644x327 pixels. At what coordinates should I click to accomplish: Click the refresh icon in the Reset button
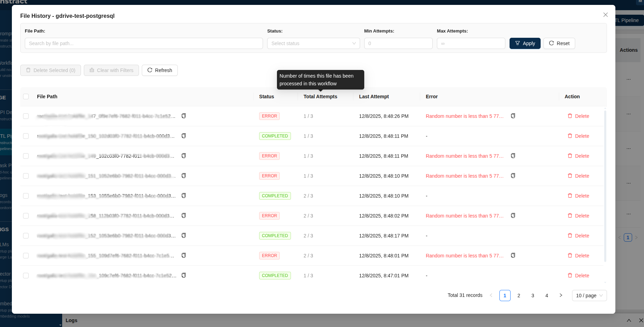[x=551, y=43]
